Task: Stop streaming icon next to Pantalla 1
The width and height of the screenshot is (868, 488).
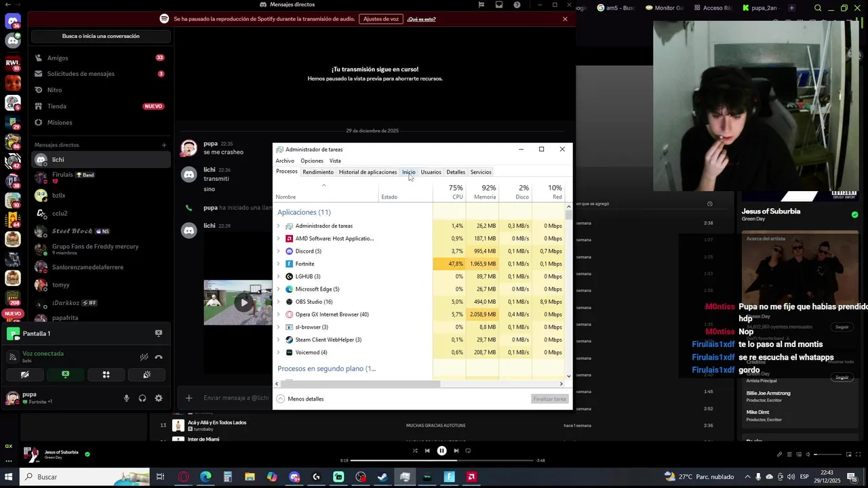Action: coord(159,333)
